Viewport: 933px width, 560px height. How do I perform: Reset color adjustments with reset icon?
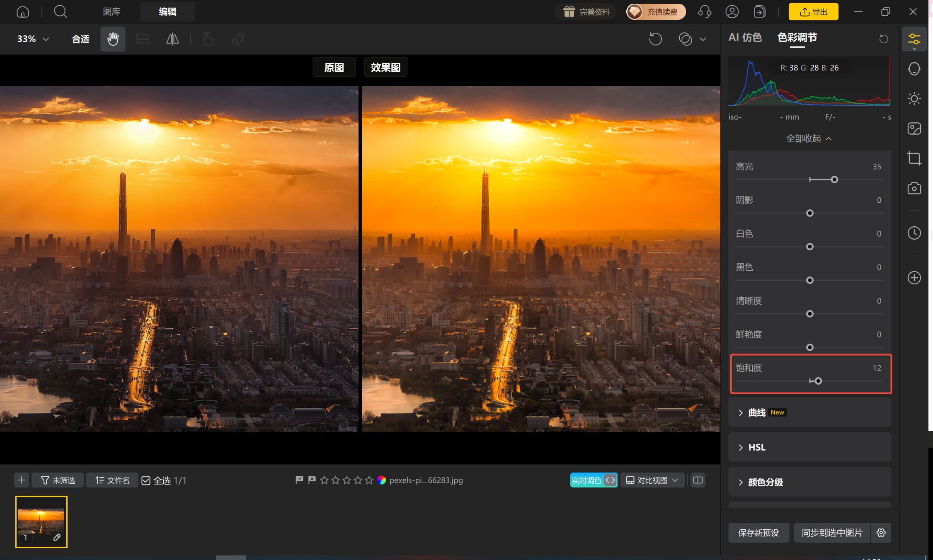tap(884, 39)
